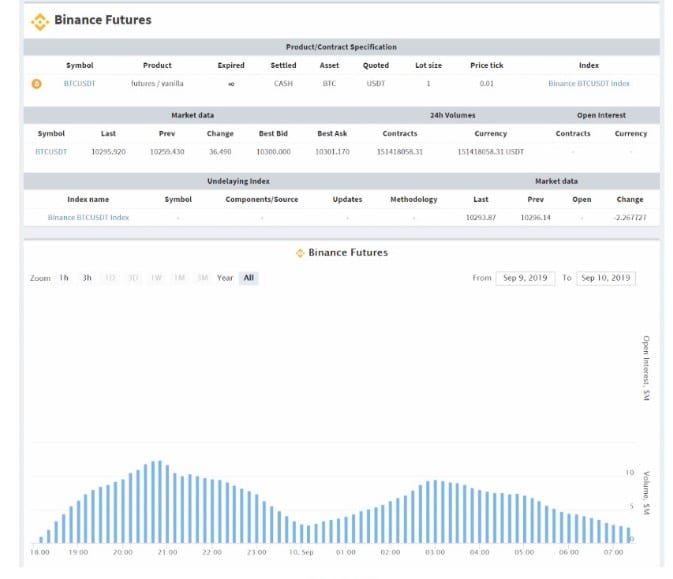Click the Binance Futures logo icon

(x=40, y=22)
